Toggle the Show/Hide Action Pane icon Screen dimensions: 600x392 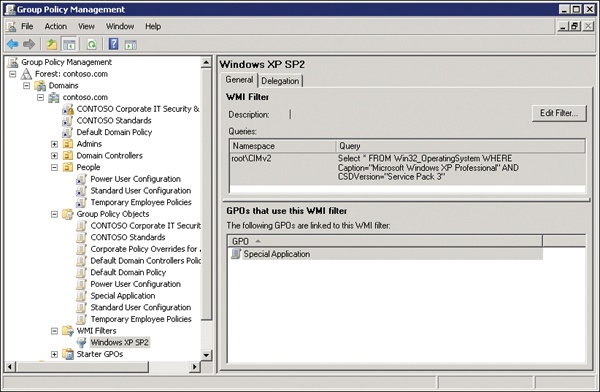point(130,45)
